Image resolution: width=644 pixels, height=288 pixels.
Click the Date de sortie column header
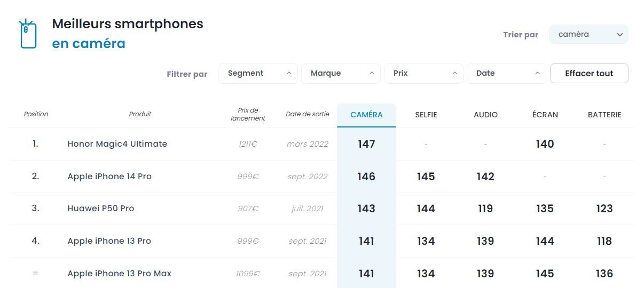click(x=308, y=114)
